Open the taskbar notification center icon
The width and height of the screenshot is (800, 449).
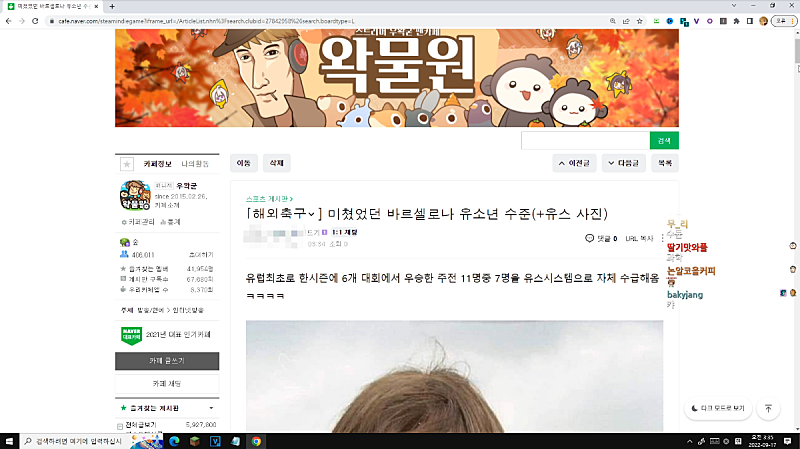(x=787, y=441)
